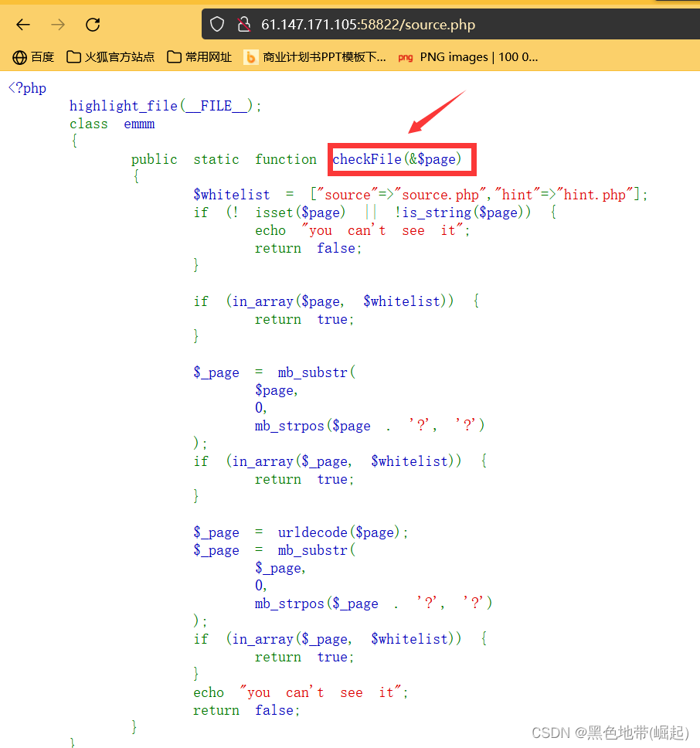Focus the address bar with source.php URL
Screen dimensions: 700x748
pyautogui.click(x=450, y=24)
